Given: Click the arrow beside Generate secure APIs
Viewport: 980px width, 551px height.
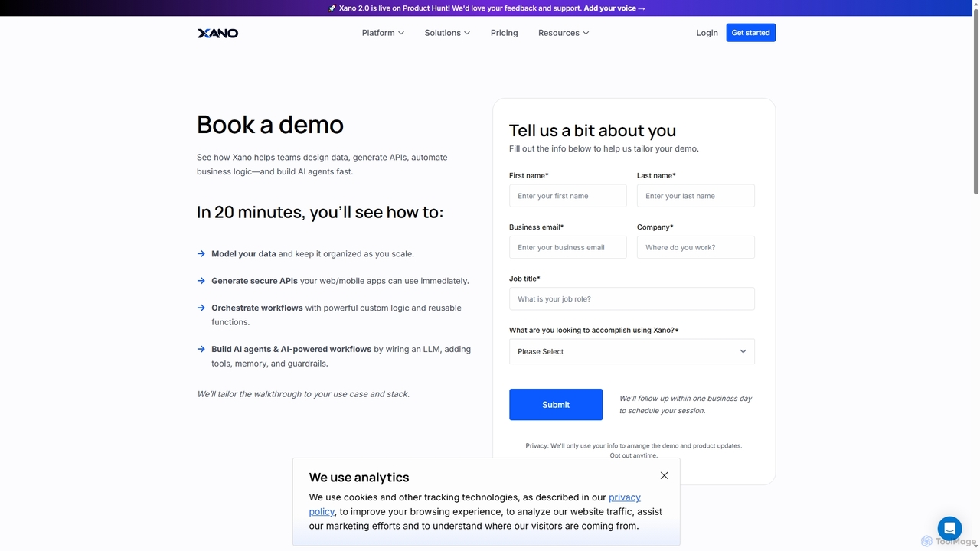Looking at the screenshot, I should [x=201, y=281].
